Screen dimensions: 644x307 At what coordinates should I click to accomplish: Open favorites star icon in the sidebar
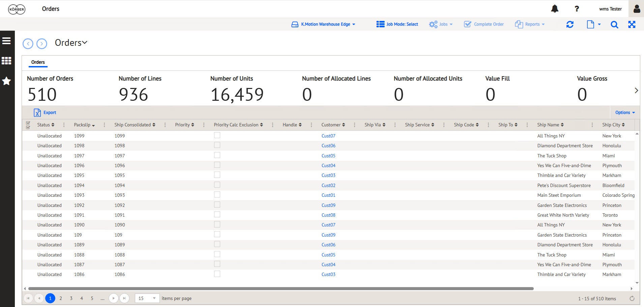tap(6, 81)
